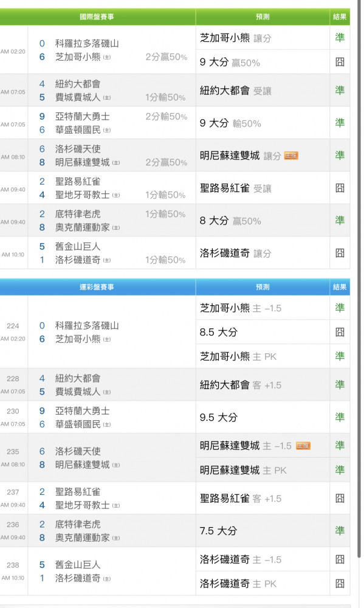Click the 準 result for 紐約大都會 客 +1.5
This screenshot has width=364, height=608.
[340, 385]
